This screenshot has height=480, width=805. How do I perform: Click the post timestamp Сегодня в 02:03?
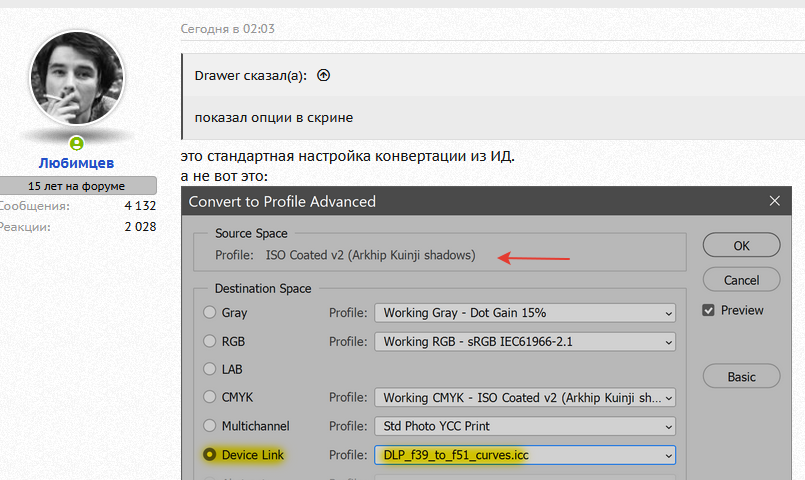[x=227, y=29]
